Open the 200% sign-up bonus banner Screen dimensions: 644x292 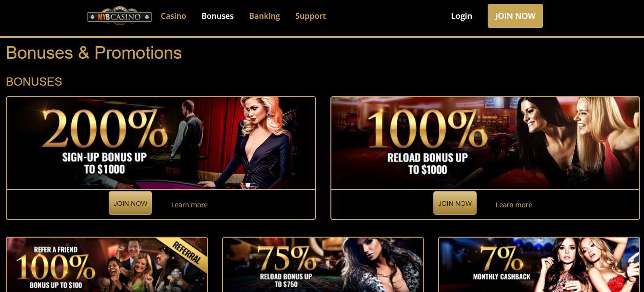(x=161, y=143)
